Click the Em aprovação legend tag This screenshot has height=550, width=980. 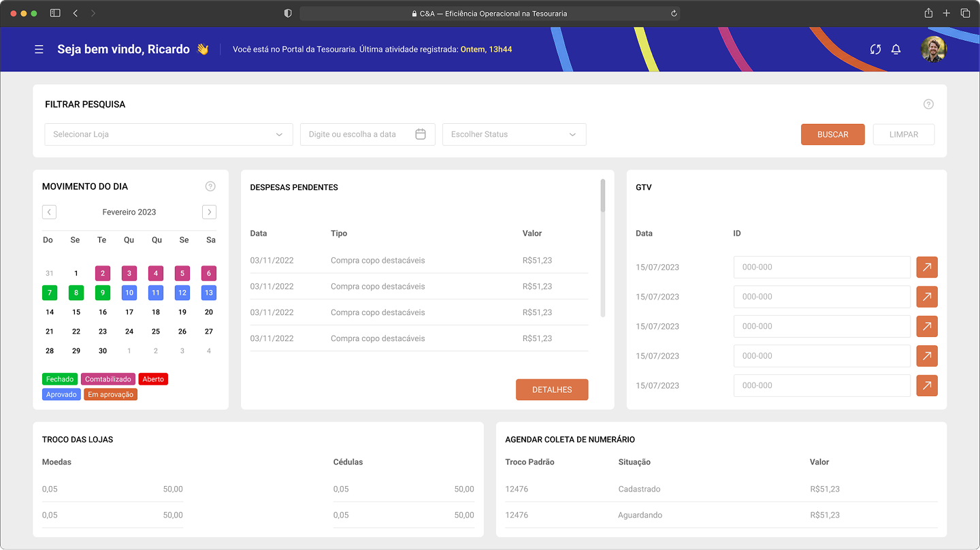[111, 394]
